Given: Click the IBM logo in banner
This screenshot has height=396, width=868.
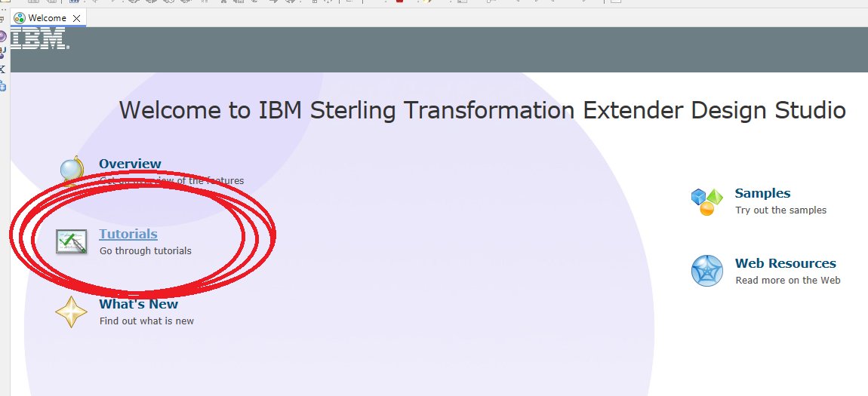Looking at the screenshot, I should pyautogui.click(x=40, y=38).
